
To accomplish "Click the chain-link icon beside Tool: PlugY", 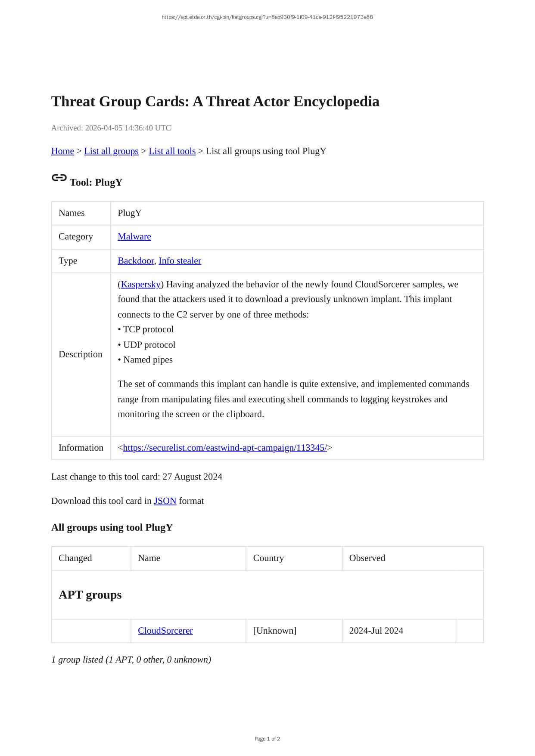I will 59,177.
